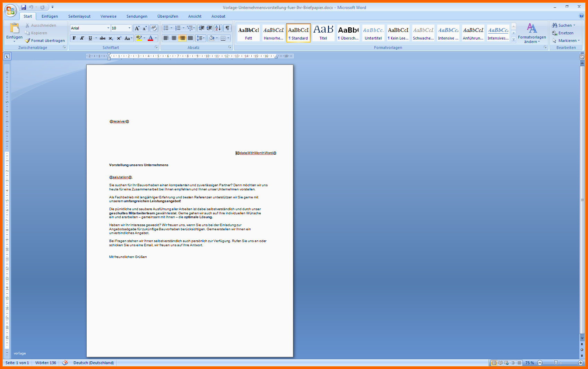Open the Überprüfen tab

tap(167, 16)
